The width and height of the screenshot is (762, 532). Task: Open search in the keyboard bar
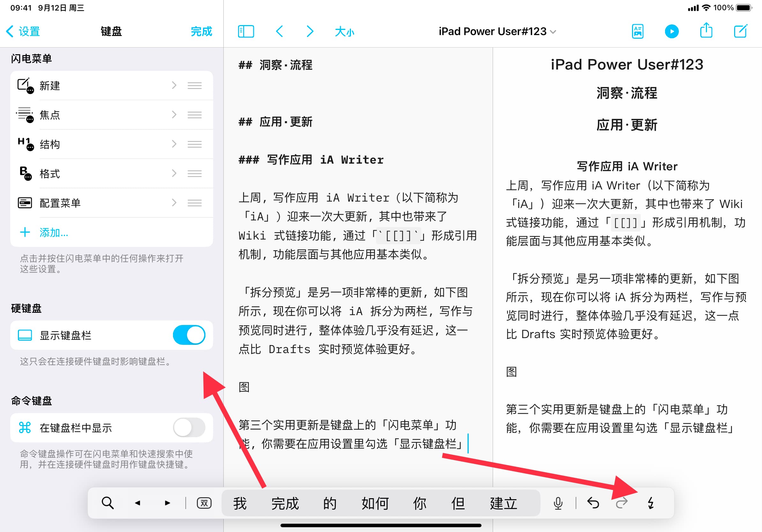(108, 503)
